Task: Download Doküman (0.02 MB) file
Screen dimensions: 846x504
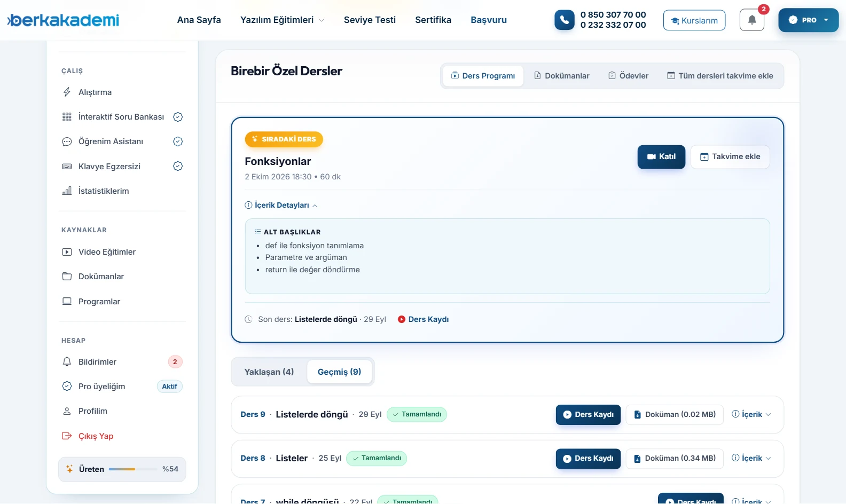Action: click(675, 415)
